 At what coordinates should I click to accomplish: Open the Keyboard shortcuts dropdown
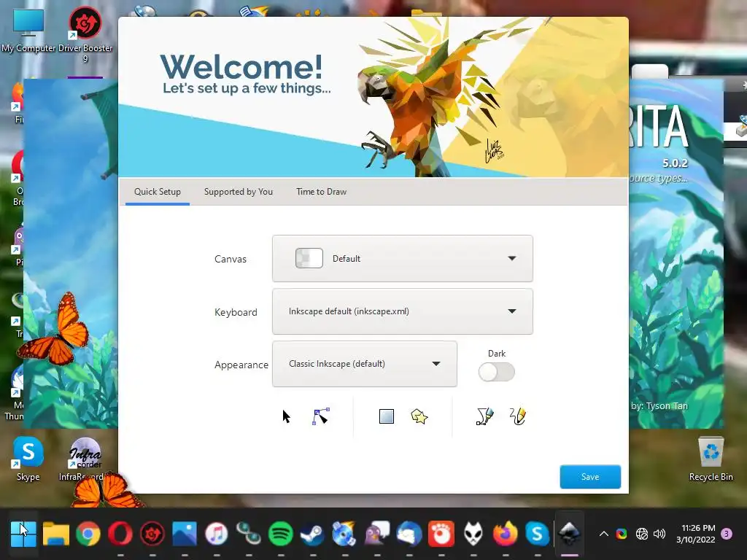pos(403,311)
